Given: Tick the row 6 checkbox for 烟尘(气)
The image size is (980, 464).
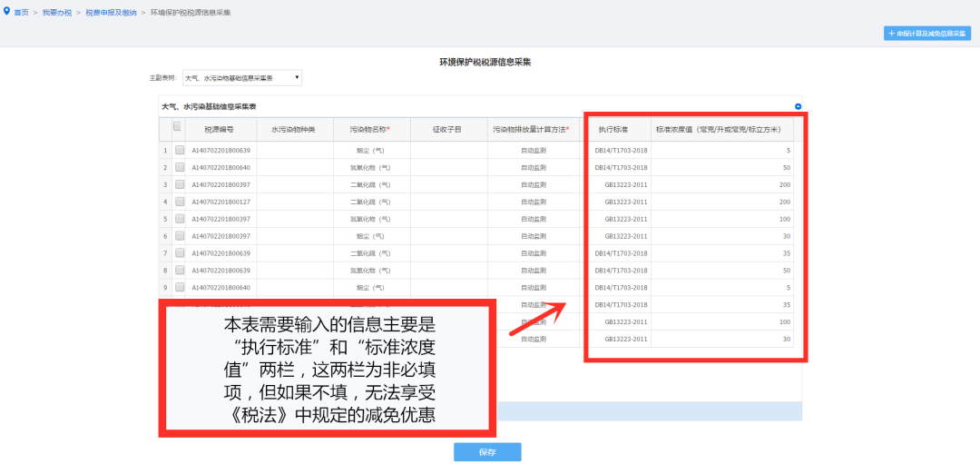Looking at the screenshot, I should pos(180,236).
